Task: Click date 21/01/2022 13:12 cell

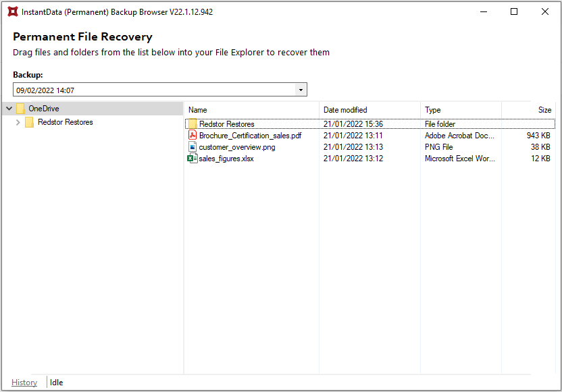Action: 353,159
